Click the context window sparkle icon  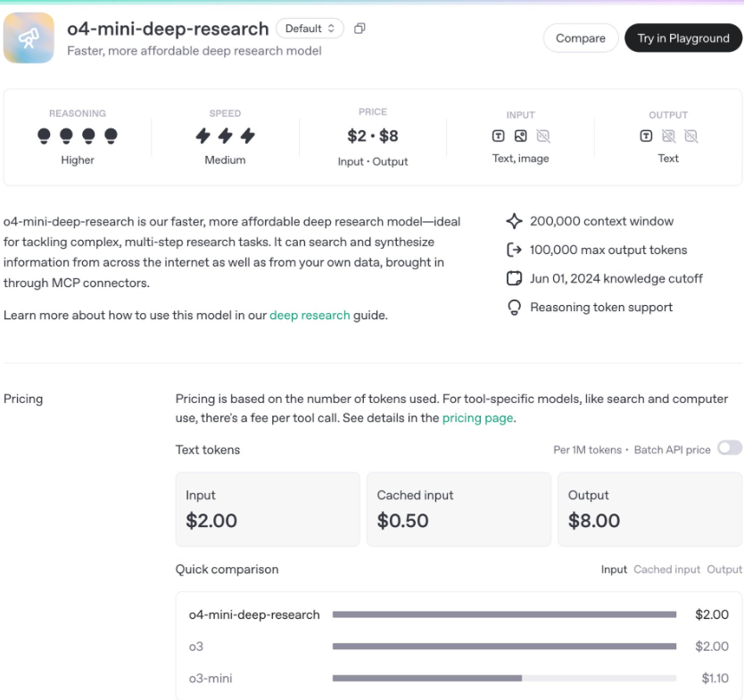point(513,221)
